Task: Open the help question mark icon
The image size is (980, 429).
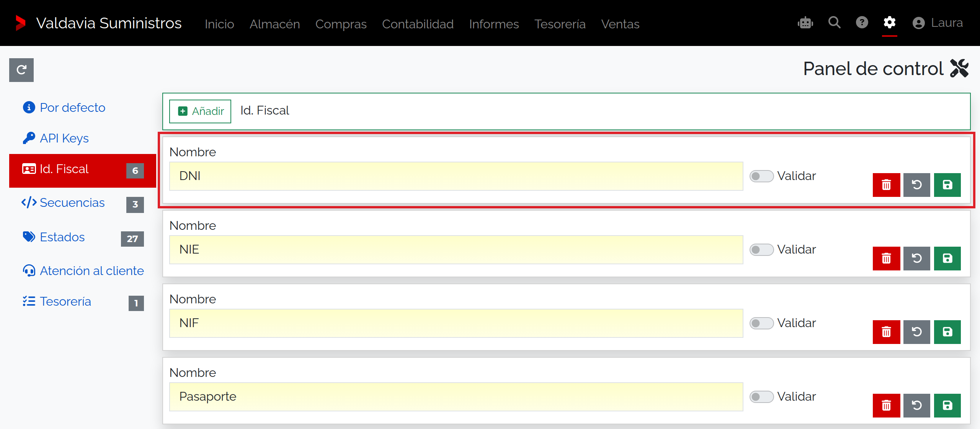Action: (x=862, y=23)
